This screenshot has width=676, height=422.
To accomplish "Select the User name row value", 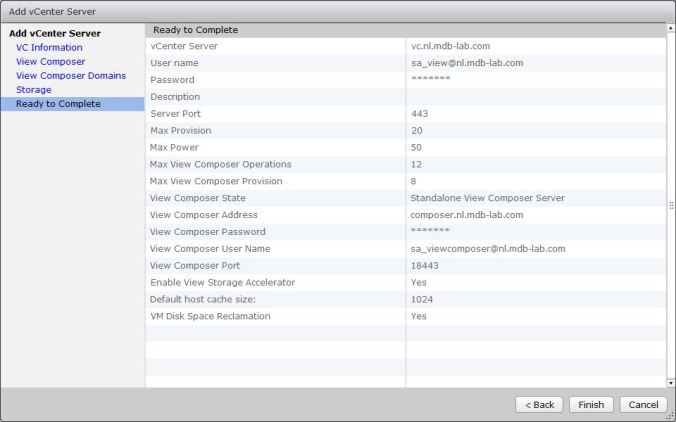I will coord(467,63).
